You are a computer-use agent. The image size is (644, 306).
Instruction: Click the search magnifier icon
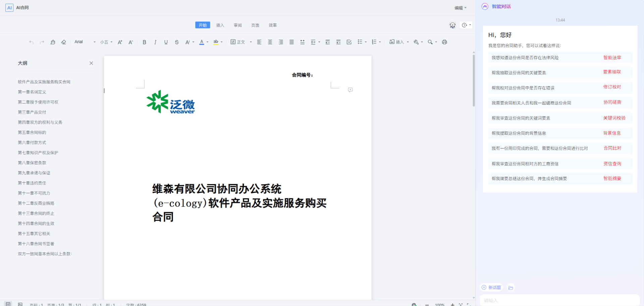click(430, 42)
